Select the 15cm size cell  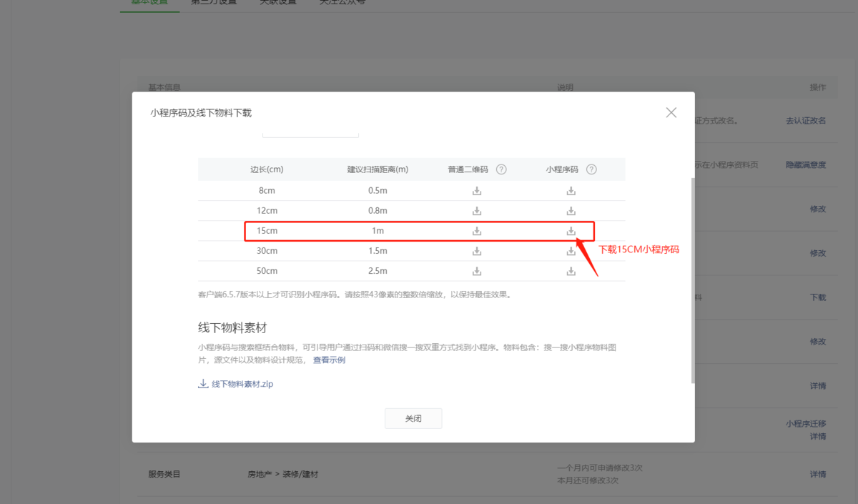(x=267, y=231)
